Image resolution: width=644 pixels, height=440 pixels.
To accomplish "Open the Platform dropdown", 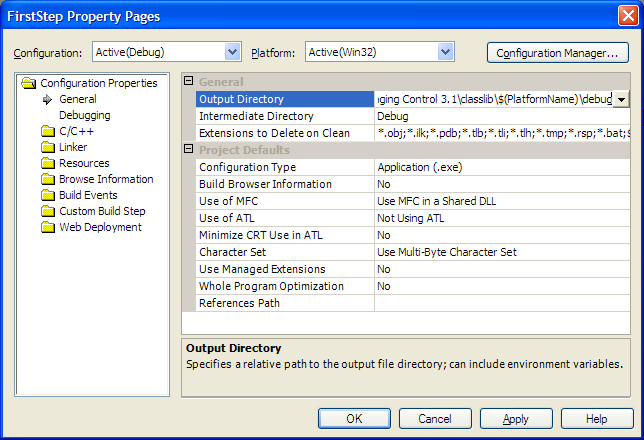I will coord(445,52).
